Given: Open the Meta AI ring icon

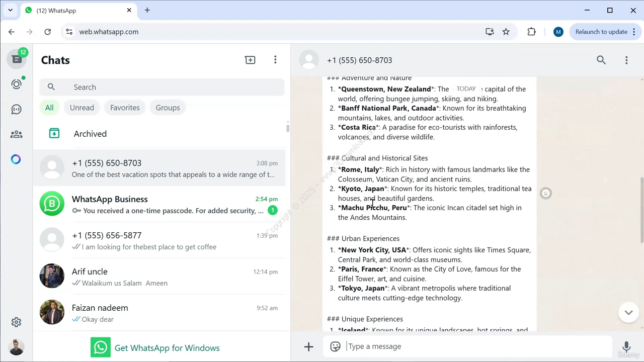Looking at the screenshot, I should (x=16, y=159).
